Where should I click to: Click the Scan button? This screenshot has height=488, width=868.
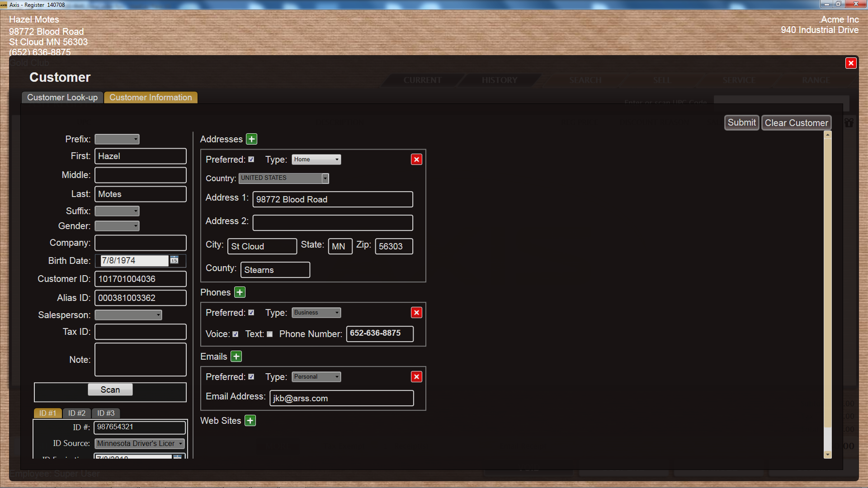(110, 389)
